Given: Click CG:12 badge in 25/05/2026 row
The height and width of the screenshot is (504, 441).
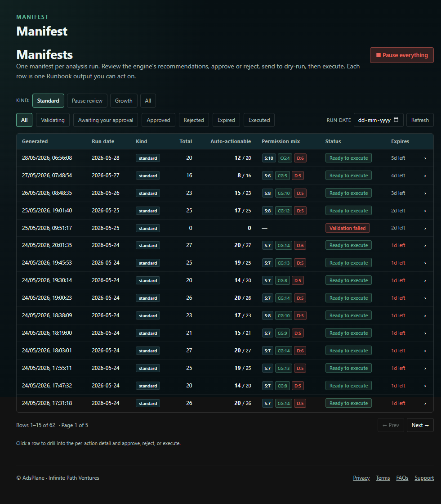Looking at the screenshot, I should coord(284,211).
